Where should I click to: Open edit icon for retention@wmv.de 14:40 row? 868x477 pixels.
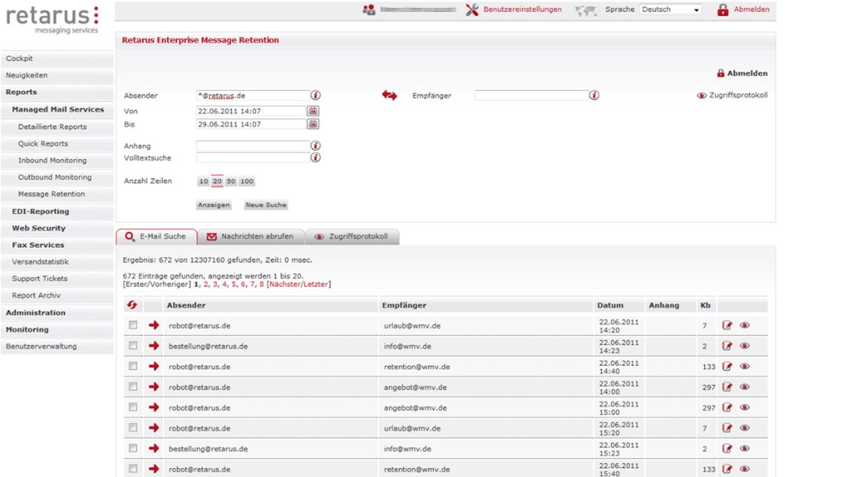click(727, 367)
